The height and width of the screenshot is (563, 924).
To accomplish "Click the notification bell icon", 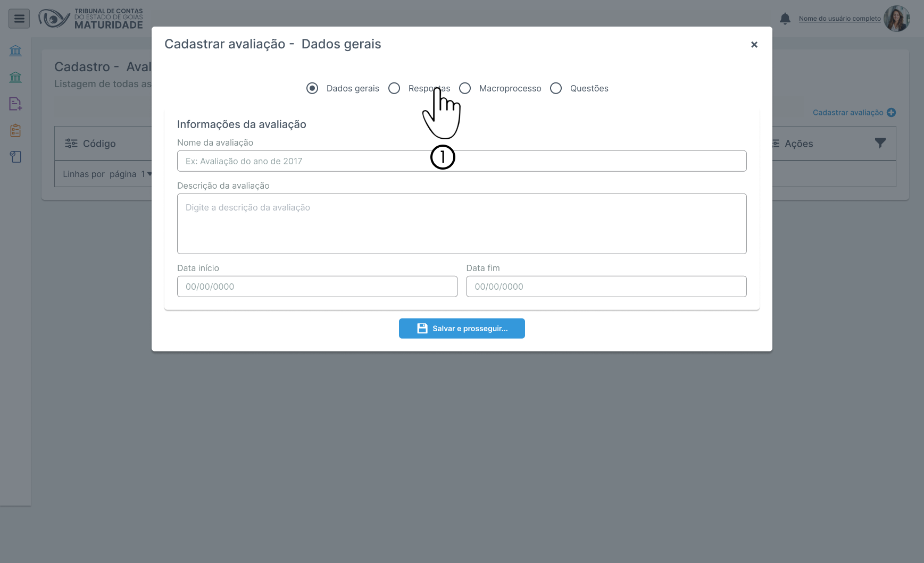I will (x=785, y=19).
